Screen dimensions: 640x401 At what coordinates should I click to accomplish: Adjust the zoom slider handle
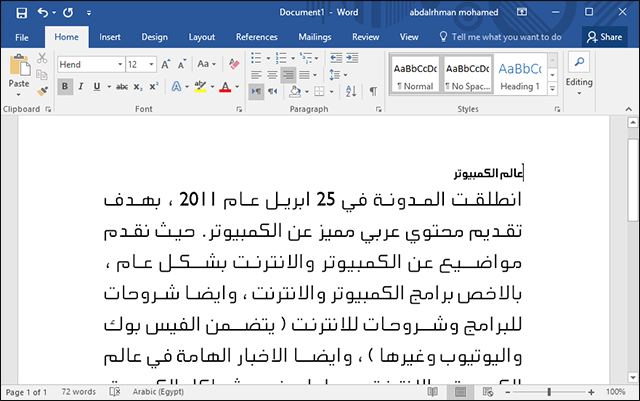point(549,392)
